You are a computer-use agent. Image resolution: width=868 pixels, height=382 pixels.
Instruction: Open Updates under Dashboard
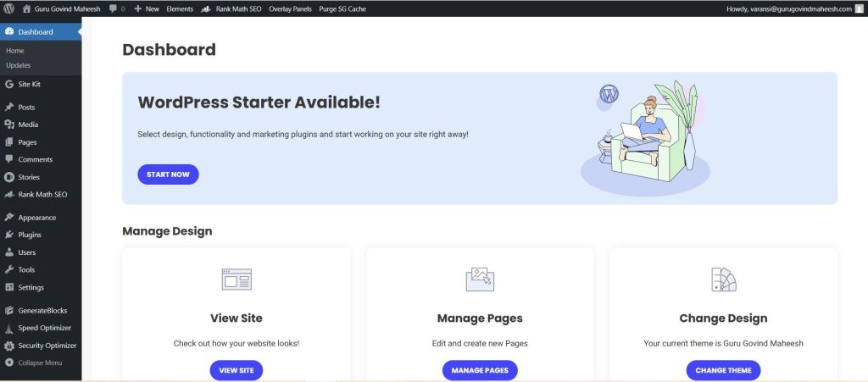pos(19,65)
